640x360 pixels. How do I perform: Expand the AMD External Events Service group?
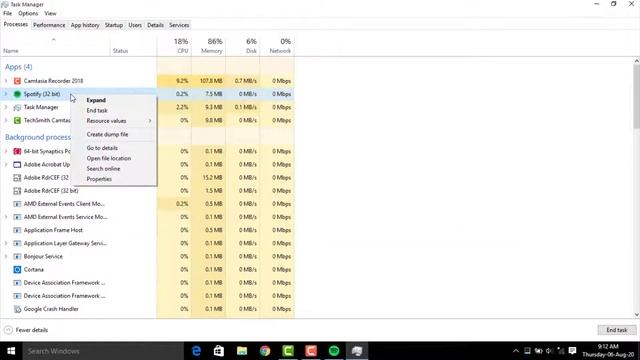6,217
